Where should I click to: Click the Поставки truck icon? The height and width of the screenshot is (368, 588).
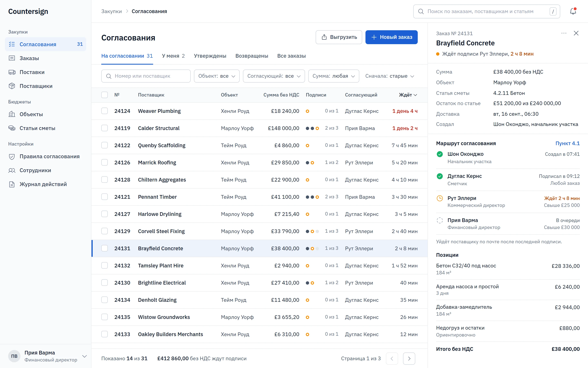click(12, 72)
